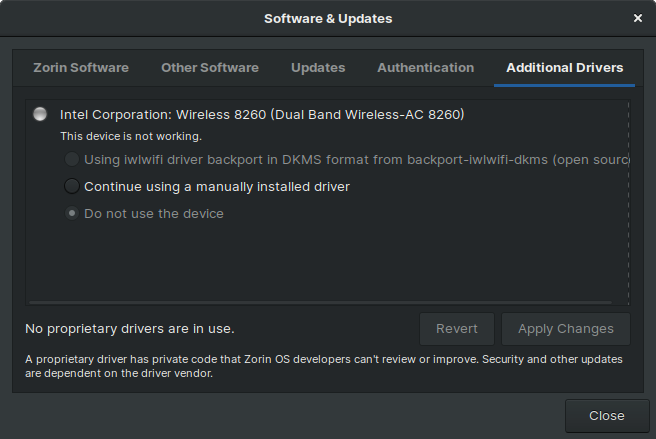Click the No proprietary drivers are in use status
This screenshot has width=656, height=439.
(130, 328)
